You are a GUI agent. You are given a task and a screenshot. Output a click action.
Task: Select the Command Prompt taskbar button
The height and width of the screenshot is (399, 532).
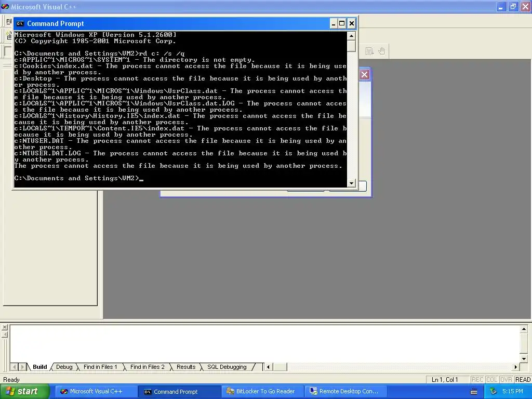click(179, 392)
